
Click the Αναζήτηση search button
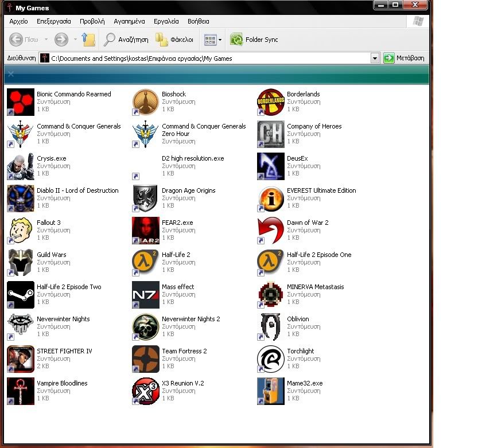click(126, 40)
